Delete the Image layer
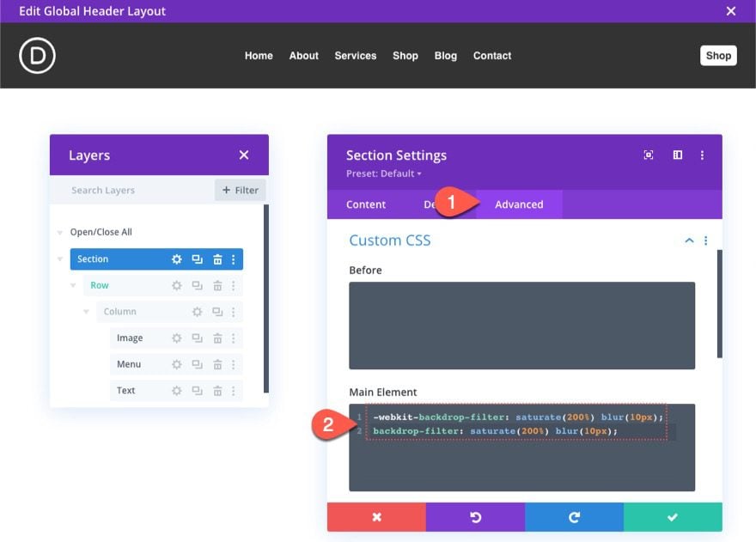 pos(217,338)
